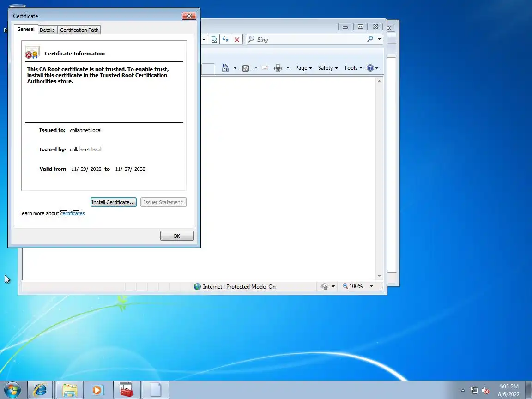This screenshot has width=532, height=399.
Task: Open Compatibility View broken-page icon
Action: [214, 40]
